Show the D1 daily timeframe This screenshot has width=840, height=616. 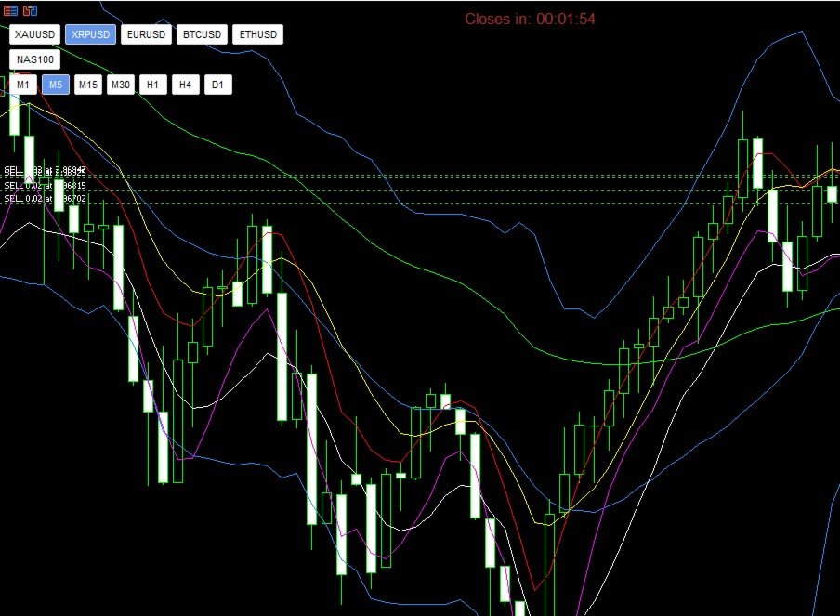[x=217, y=85]
